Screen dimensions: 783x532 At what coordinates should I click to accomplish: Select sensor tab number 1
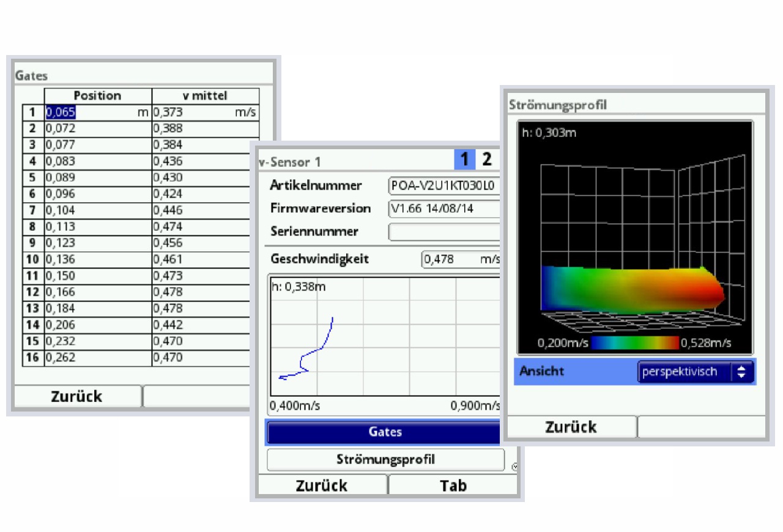coord(464,160)
